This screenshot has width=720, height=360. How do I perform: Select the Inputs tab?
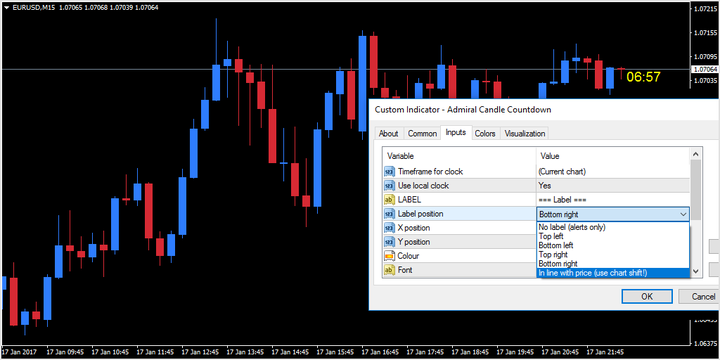456,132
